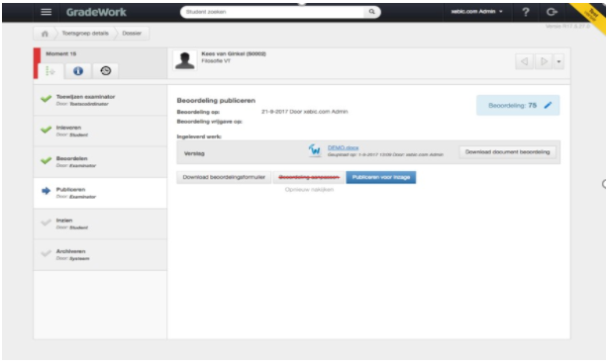Click Publiceren voor inzage button
609x364 pixels.
tap(380, 177)
